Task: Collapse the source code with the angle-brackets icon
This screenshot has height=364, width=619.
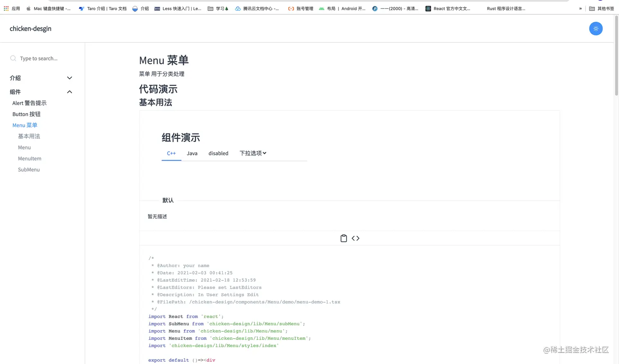Action: 355,238
